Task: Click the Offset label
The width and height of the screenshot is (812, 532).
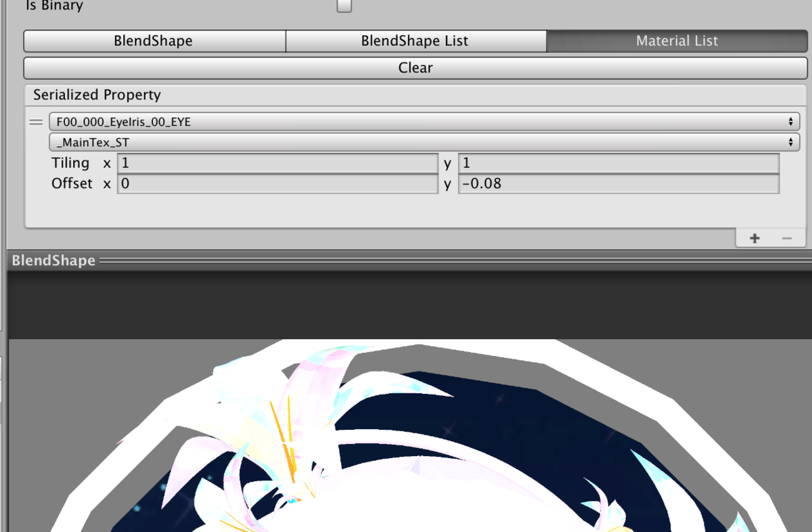Action: (x=72, y=183)
